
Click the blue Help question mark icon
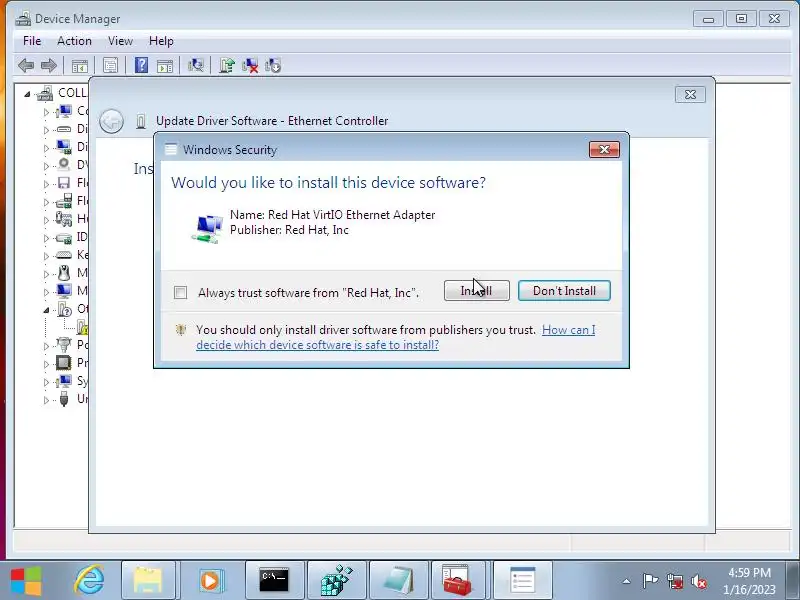[141, 65]
